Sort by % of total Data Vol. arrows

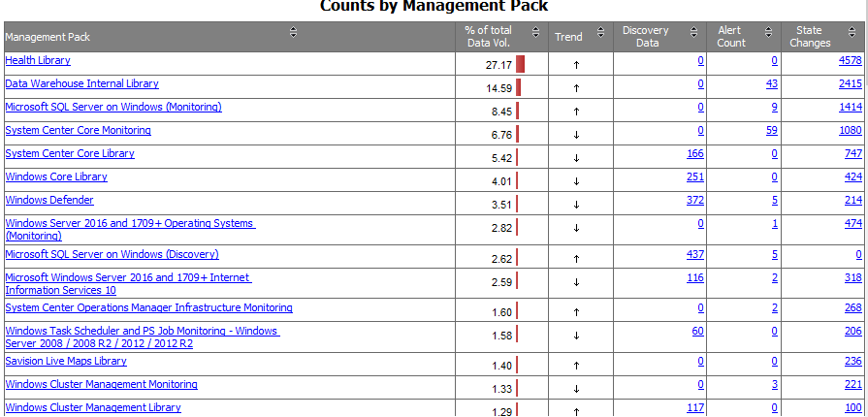coord(536,33)
